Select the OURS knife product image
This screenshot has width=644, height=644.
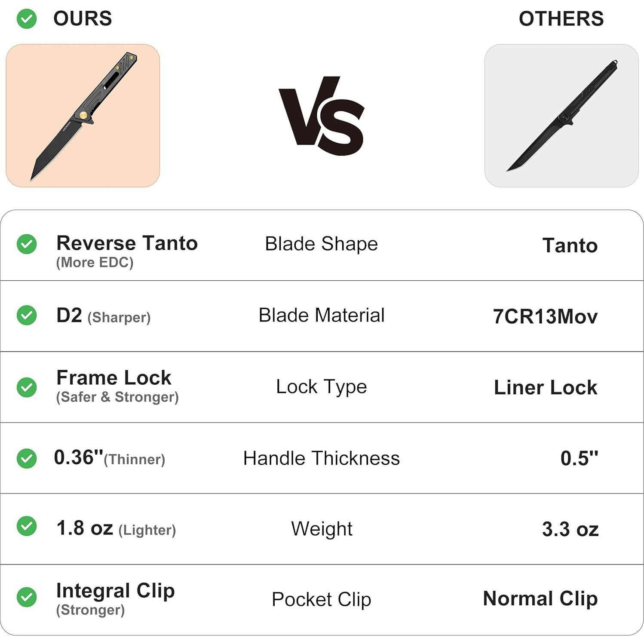tap(83, 116)
